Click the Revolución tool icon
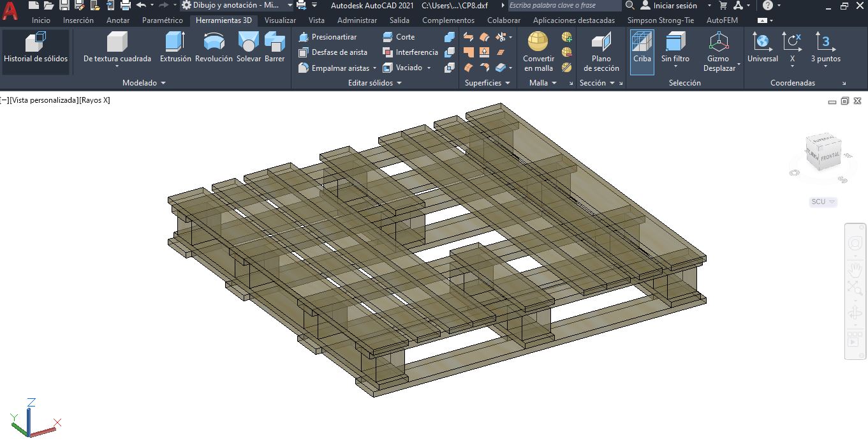 (214, 42)
